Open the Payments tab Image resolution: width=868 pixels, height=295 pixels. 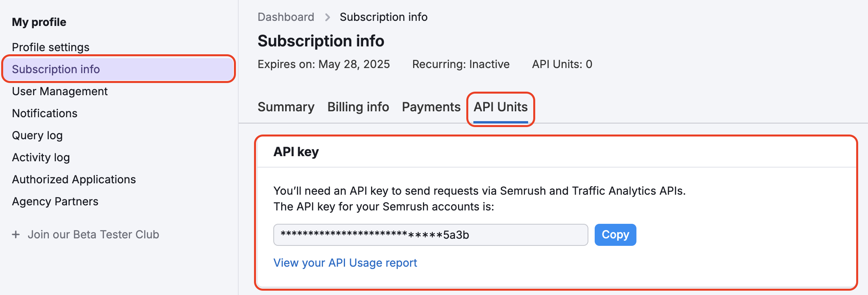point(431,107)
